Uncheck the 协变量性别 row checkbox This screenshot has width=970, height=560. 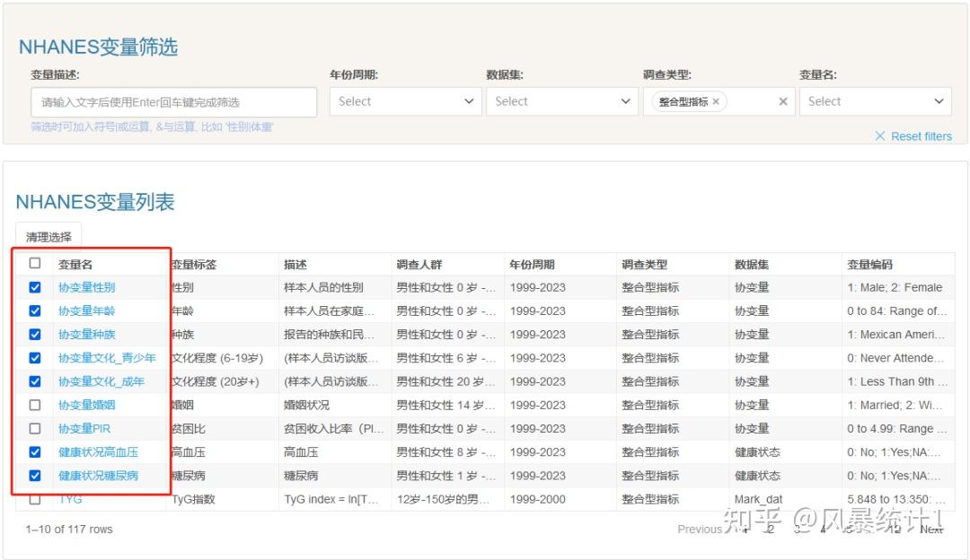pyautogui.click(x=35, y=287)
